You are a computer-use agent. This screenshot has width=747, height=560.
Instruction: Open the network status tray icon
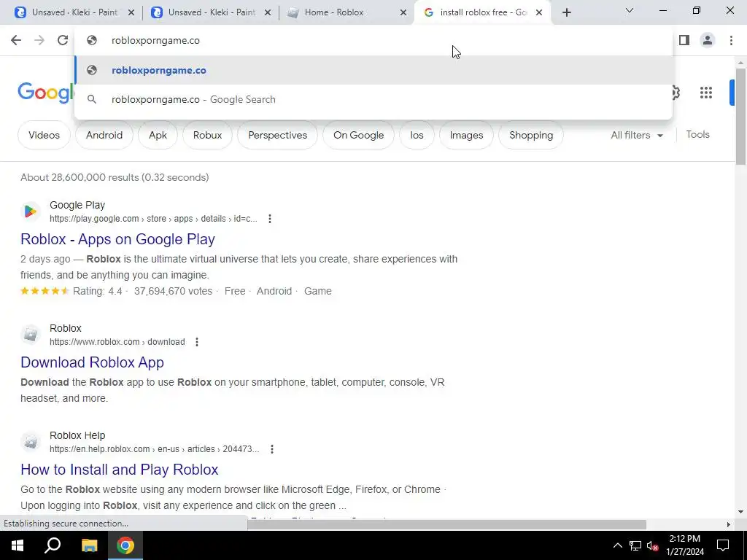(635, 545)
